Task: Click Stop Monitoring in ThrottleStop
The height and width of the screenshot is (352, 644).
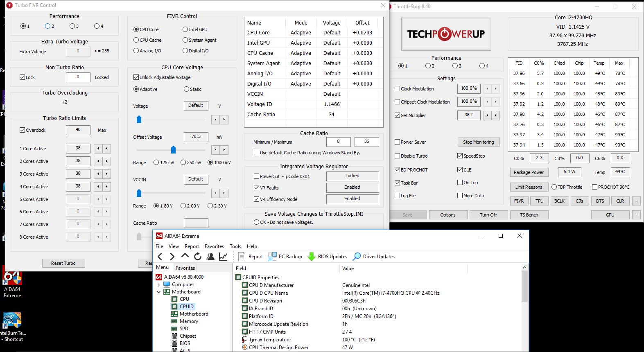Action: tap(478, 142)
